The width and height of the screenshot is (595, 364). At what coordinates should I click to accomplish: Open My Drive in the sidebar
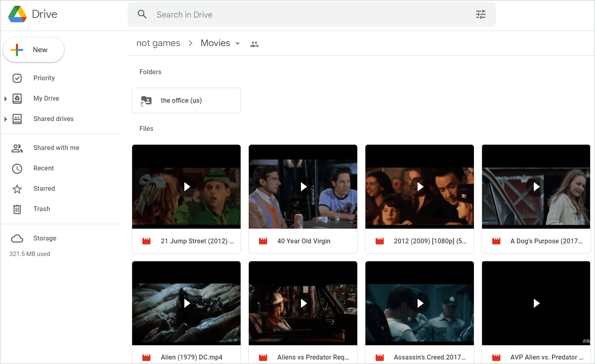[46, 99]
